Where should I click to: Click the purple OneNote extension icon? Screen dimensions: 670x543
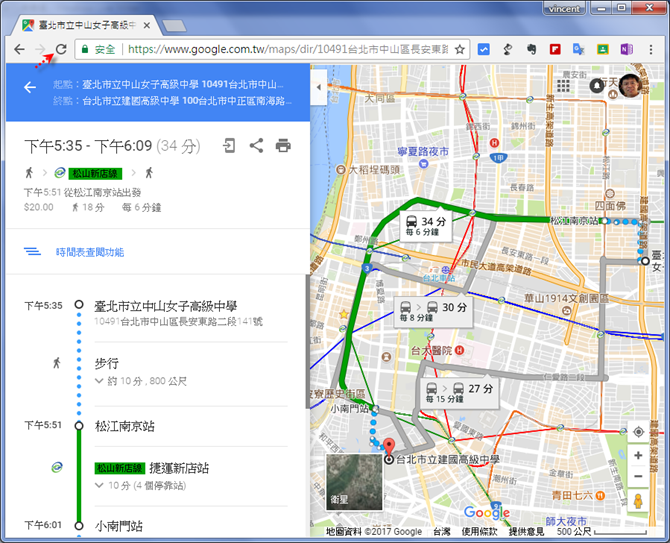626,50
